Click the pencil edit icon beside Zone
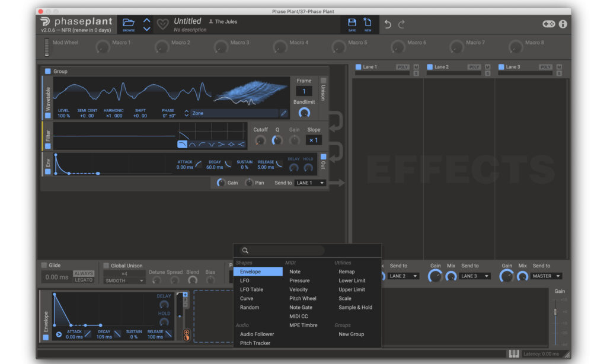607x364 pixels. point(284,113)
